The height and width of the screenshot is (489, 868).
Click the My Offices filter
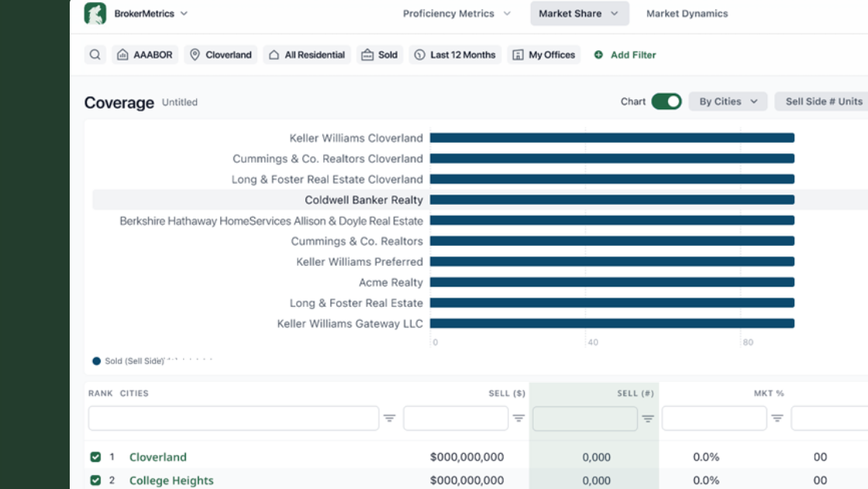coord(543,55)
